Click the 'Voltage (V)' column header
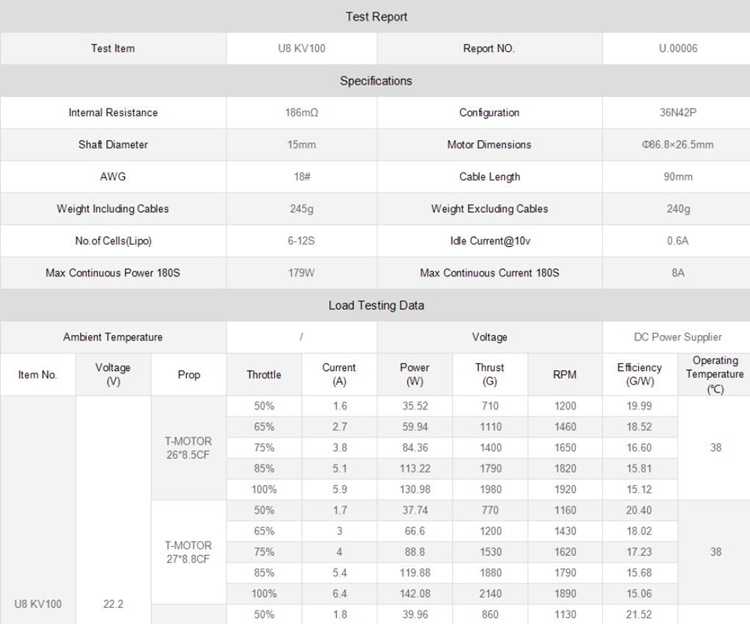 pyautogui.click(x=113, y=374)
